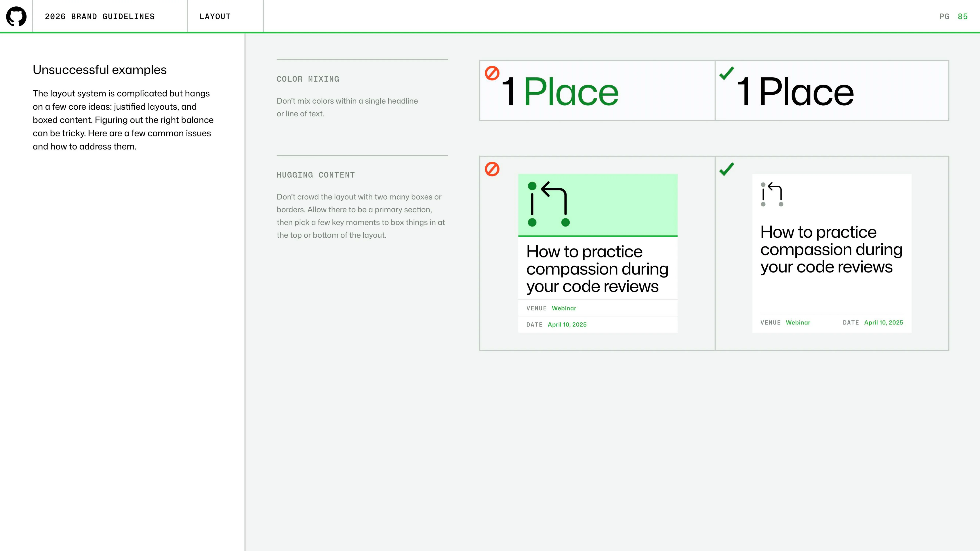Click the red prohibited icon beside green Place
980x551 pixels.
click(492, 73)
